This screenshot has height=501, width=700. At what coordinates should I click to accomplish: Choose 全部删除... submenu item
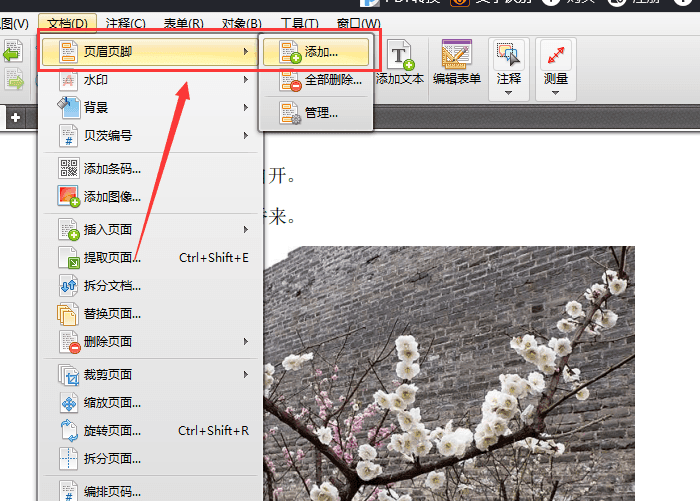pyautogui.click(x=316, y=80)
